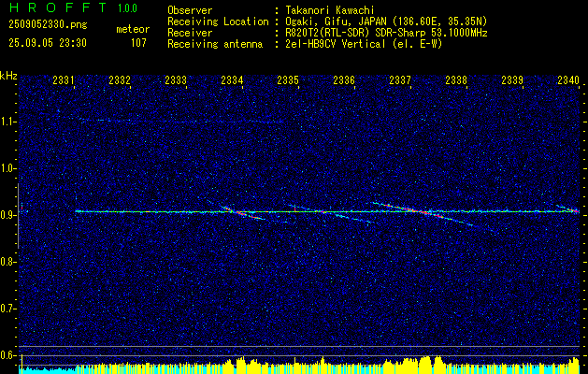
Task: Click the meteor label
Action: (x=133, y=29)
